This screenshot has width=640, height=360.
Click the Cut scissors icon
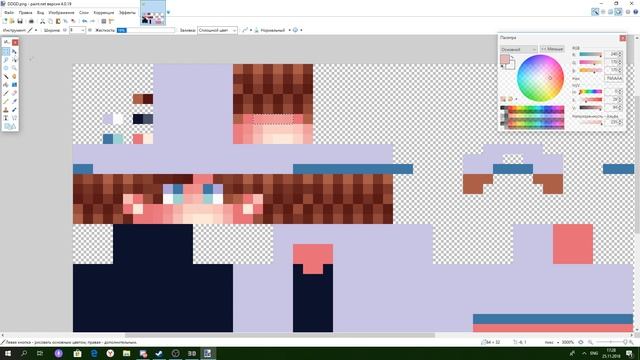pyautogui.click(x=42, y=21)
